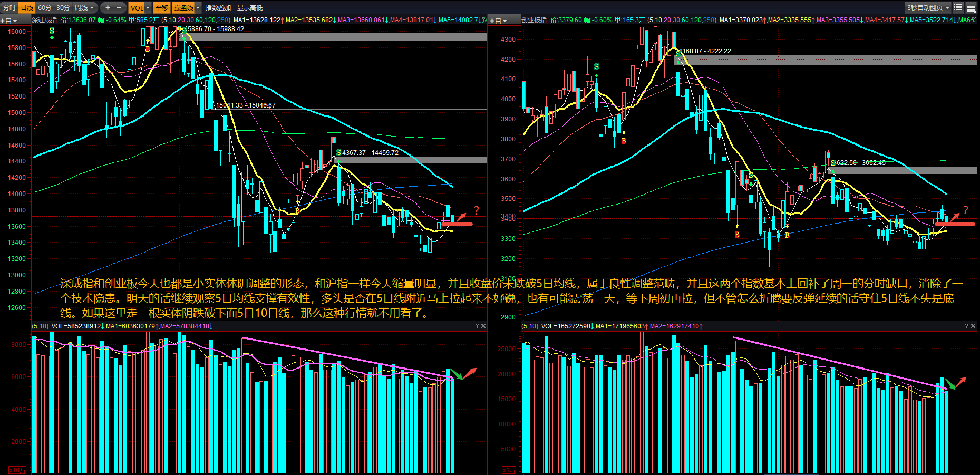Select the 深证成指 MA1=13628.122 readout
This screenshot has width=980, height=475.
pos(259,20)
